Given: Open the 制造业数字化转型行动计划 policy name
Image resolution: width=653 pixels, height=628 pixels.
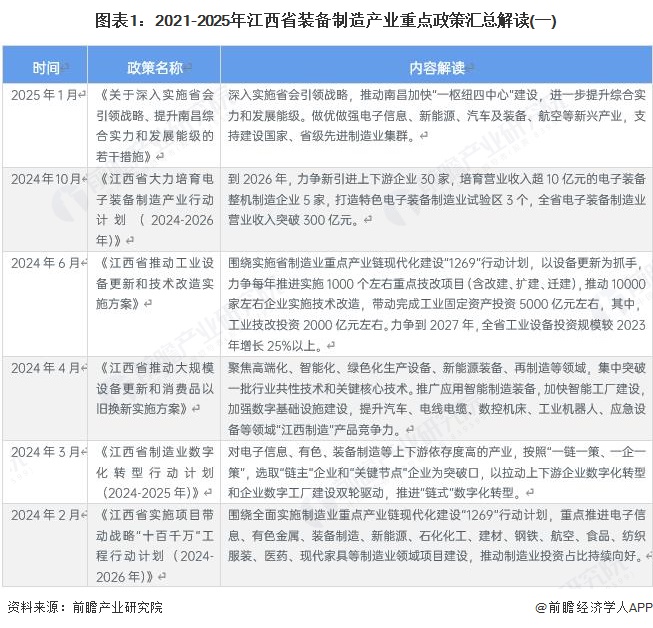Looking at the screenshot, I should (155, 472).
